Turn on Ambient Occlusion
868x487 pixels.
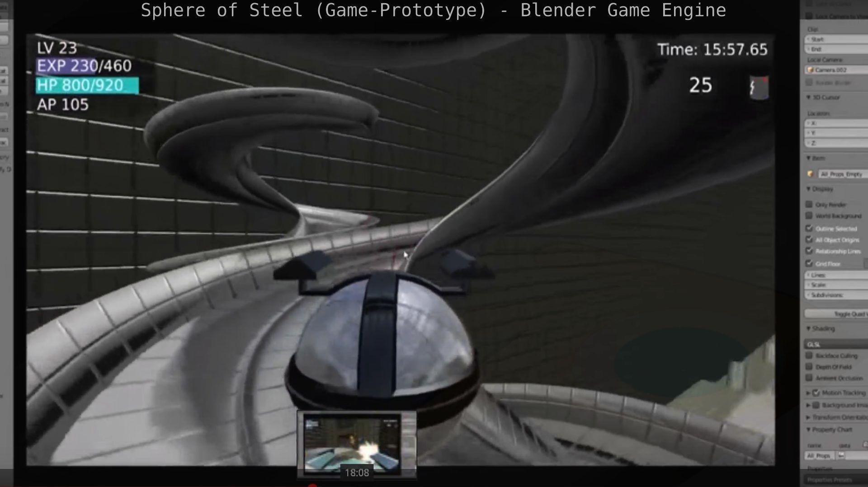(809, 378)
